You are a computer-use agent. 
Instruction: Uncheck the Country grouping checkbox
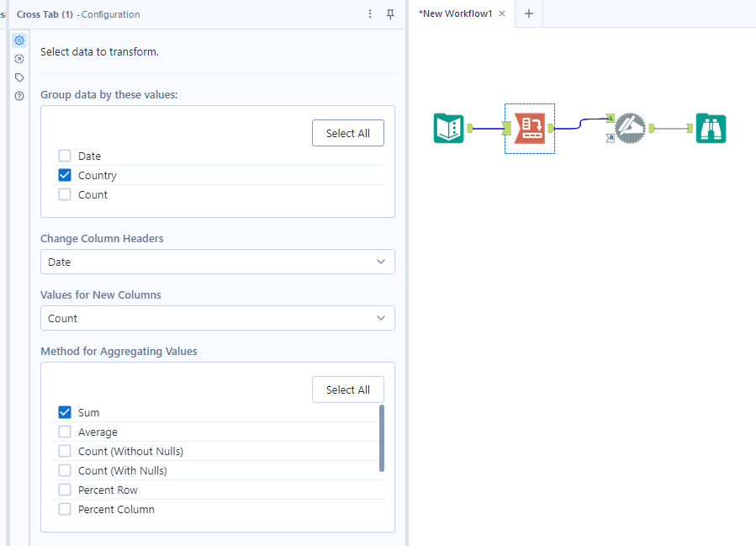(65, 174)
